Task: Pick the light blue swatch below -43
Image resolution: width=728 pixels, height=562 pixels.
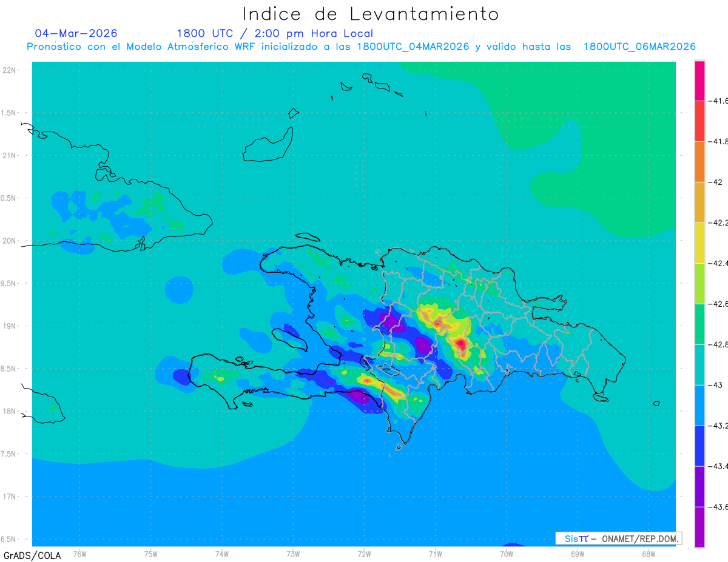Action: point(699,406)
